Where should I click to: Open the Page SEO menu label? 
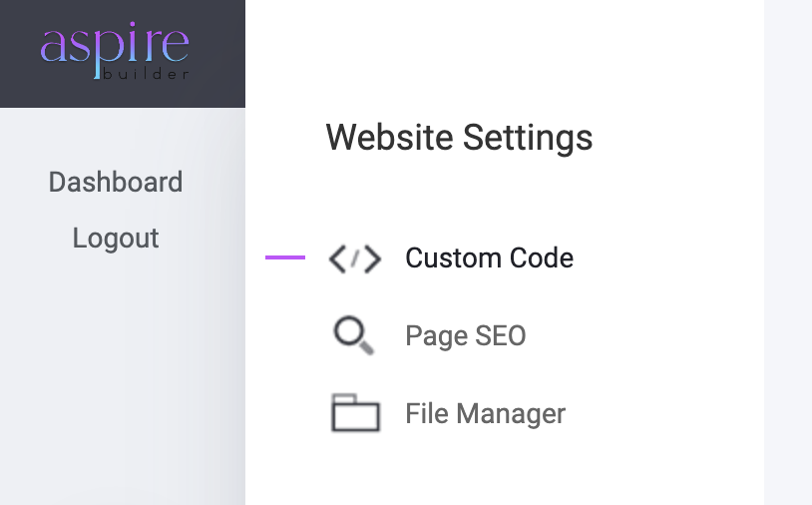click(x=466, y=335)
